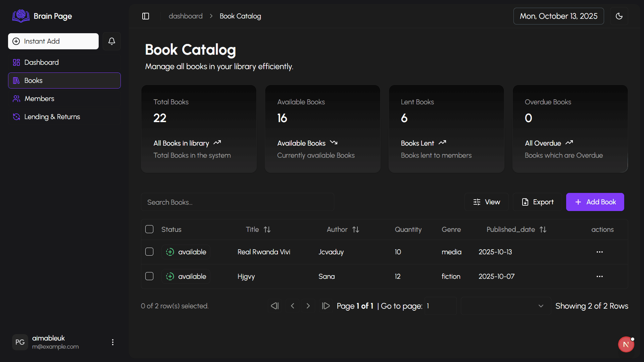Click the date cell 2025-10-13
Image resolution: width=644 pixels, height=362 pixels.
pyautogui.click(x=495, y=252)
